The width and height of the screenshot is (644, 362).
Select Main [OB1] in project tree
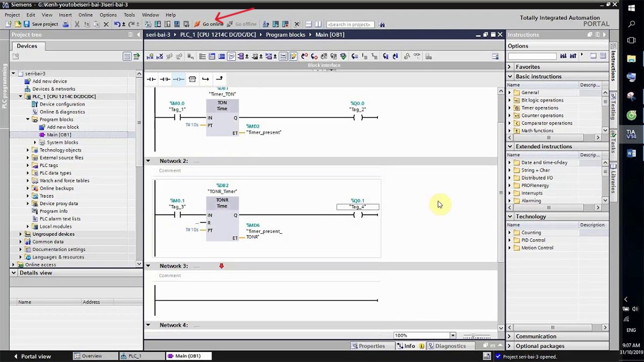[x=58, y=135]
